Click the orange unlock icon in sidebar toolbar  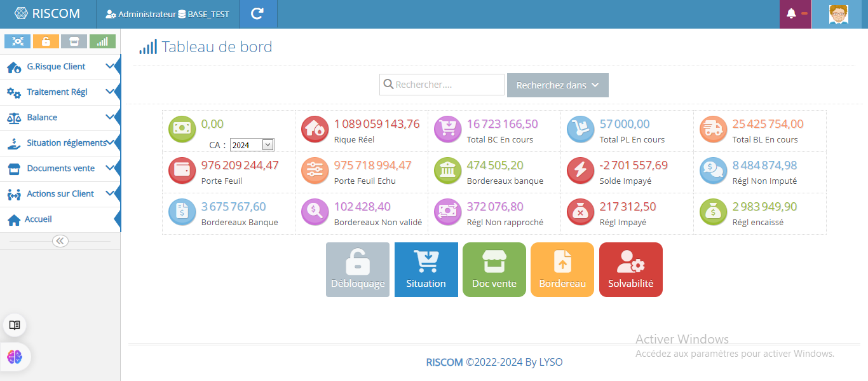(x=46, y=41)
